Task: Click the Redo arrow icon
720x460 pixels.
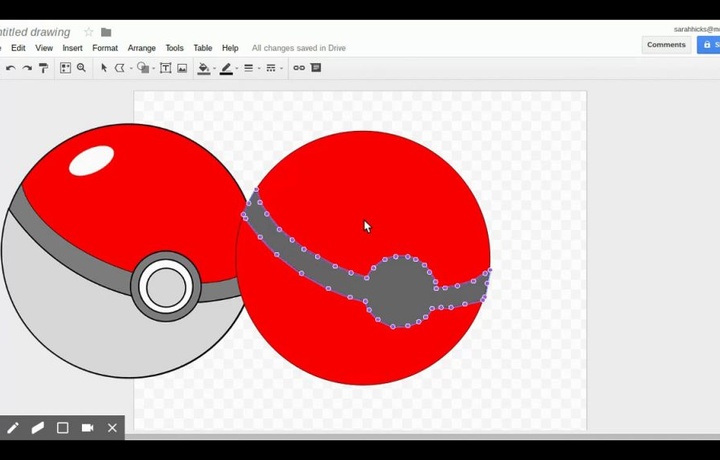Action: (x=27, y=68)
